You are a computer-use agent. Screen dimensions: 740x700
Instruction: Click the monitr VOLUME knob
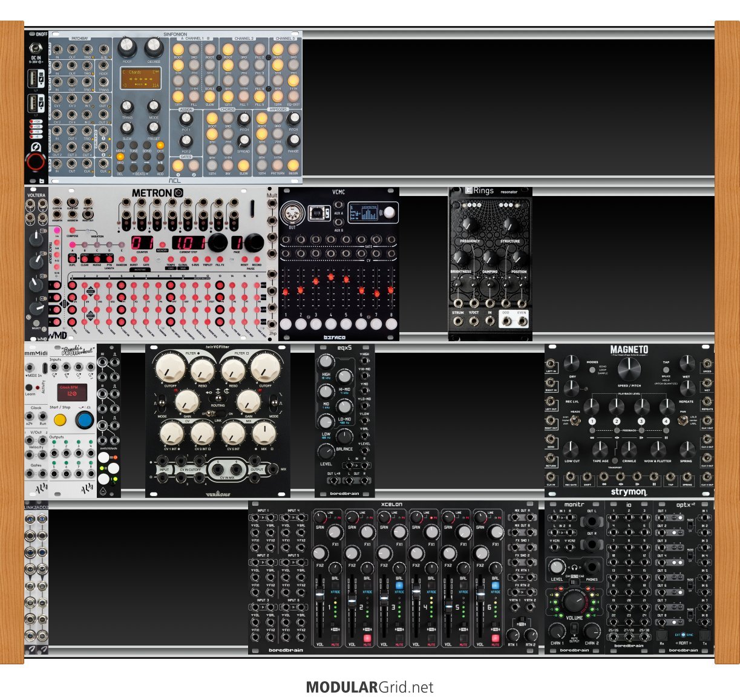[x=574, y=602]
